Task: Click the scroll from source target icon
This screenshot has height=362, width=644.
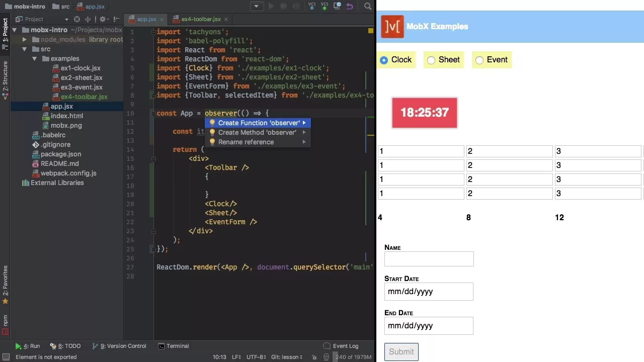Action: click(x=77, y=19)
